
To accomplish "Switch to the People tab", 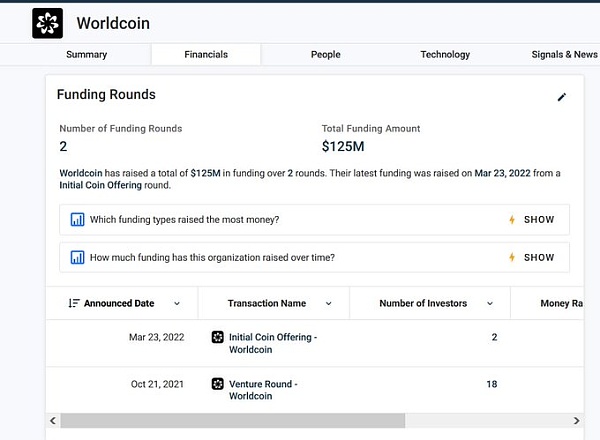I will click(326, 54).
